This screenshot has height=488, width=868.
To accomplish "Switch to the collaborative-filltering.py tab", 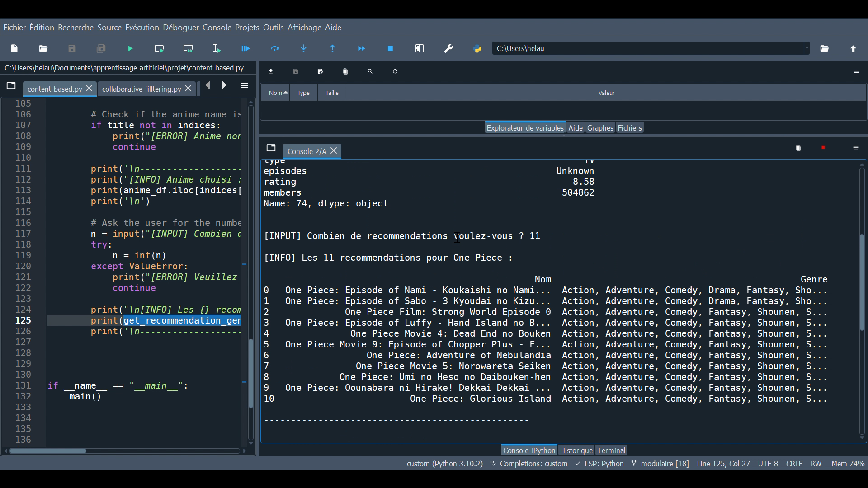I will 142,89.
